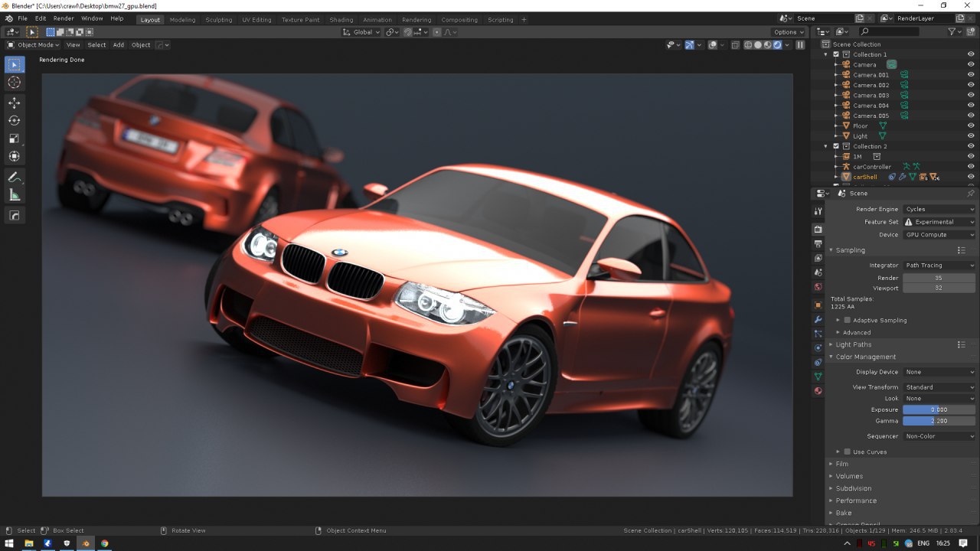
Task: Open the Render menu
Action: click(x=64, y=18)
